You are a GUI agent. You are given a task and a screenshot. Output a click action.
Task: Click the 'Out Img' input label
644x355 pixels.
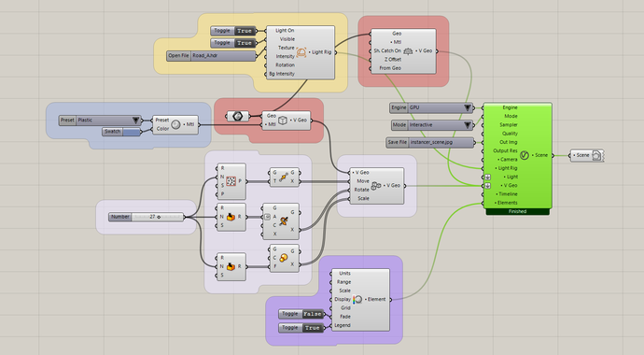[509, 142]
